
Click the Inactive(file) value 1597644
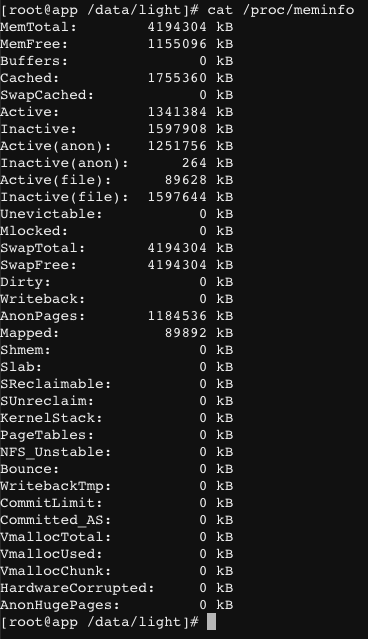(177, 197)
